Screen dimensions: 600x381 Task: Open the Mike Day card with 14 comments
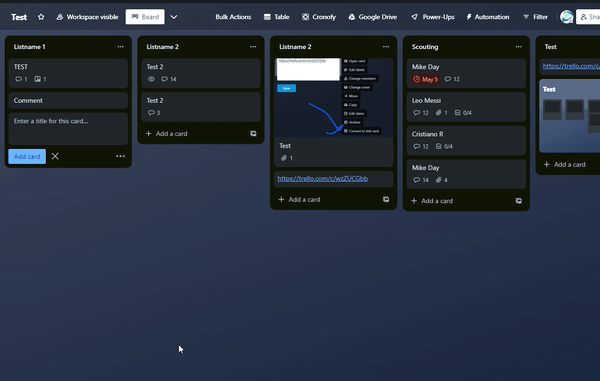coord(466,174)
